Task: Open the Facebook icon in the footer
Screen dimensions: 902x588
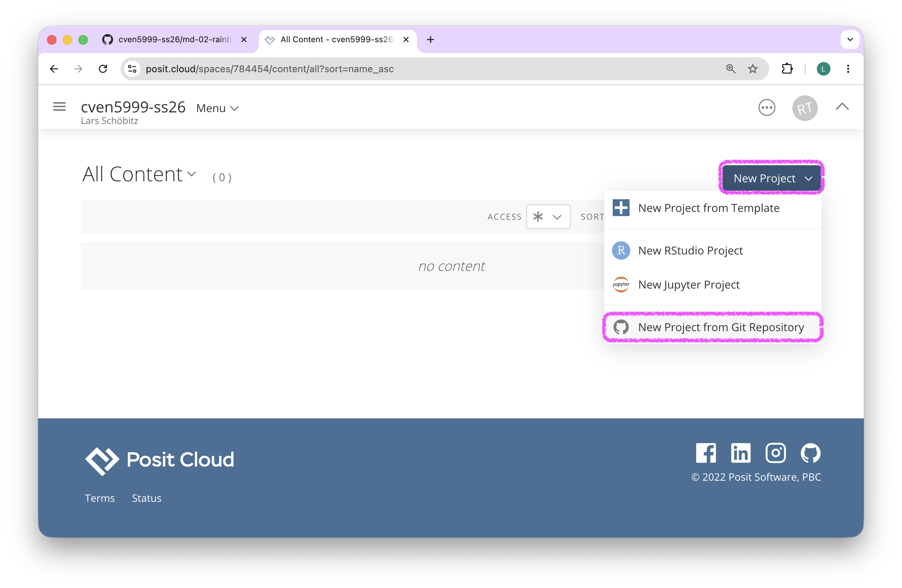Action: click(706, 453)
